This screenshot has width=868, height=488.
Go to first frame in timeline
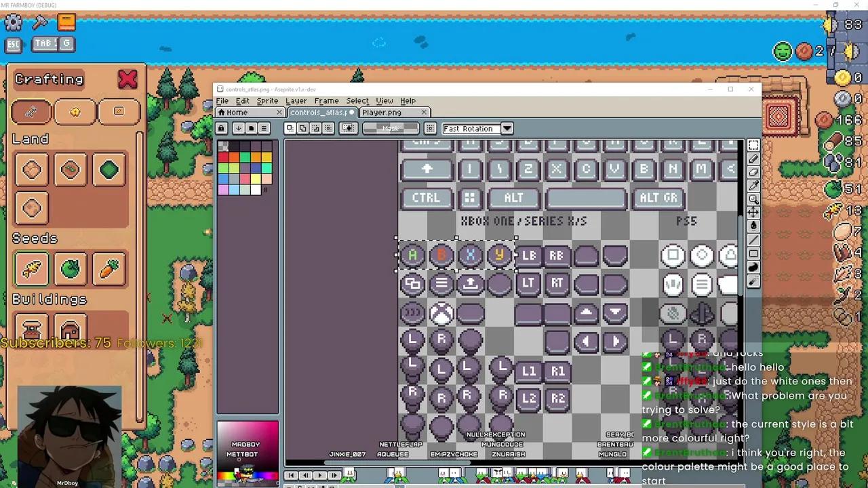[292, 476]
